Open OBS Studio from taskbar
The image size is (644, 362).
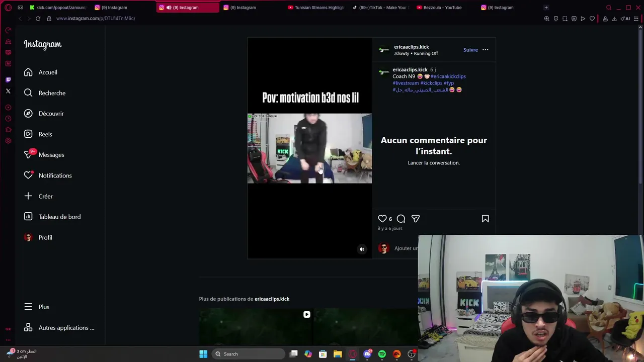point(412,354)
